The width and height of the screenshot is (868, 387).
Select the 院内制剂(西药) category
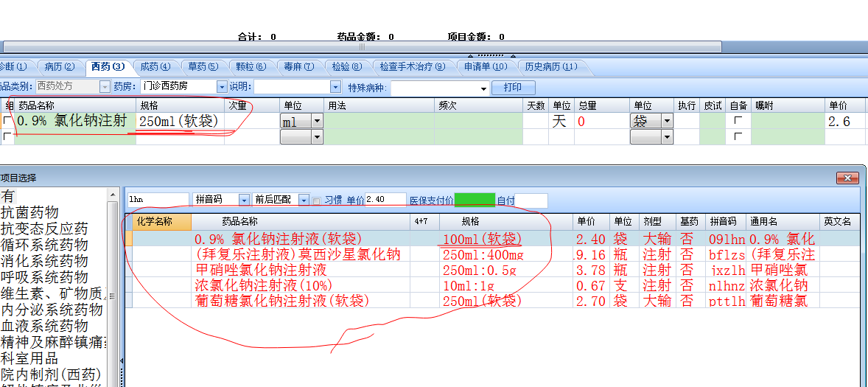[52, 374]
